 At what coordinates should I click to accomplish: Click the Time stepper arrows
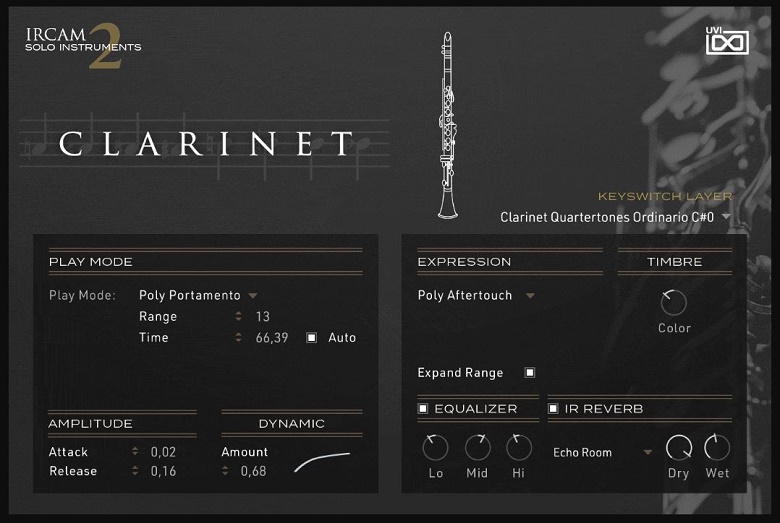[238, 337]
